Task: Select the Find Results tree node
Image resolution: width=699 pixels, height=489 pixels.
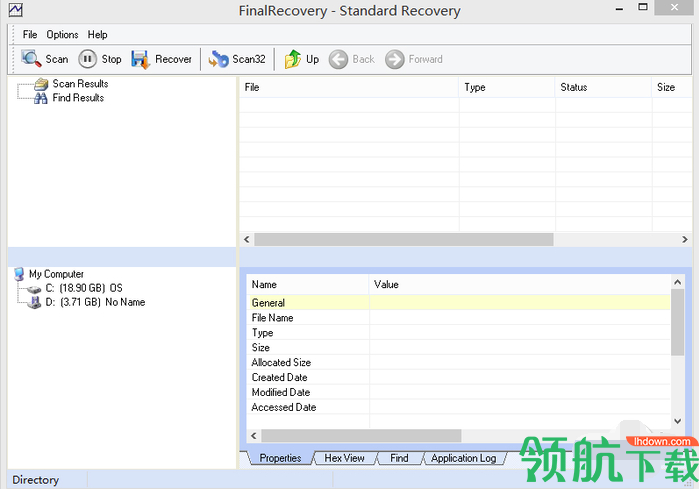Action: [x=78, y=98]
